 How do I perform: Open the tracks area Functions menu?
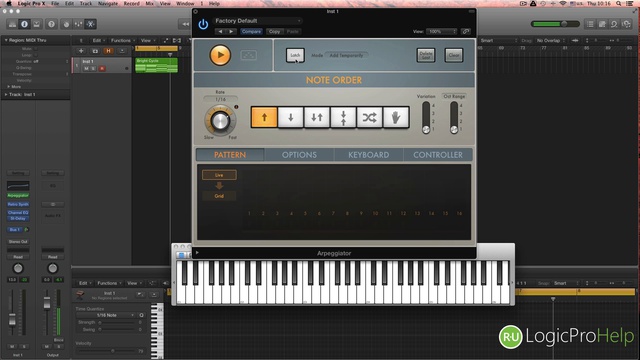[122, 40]
